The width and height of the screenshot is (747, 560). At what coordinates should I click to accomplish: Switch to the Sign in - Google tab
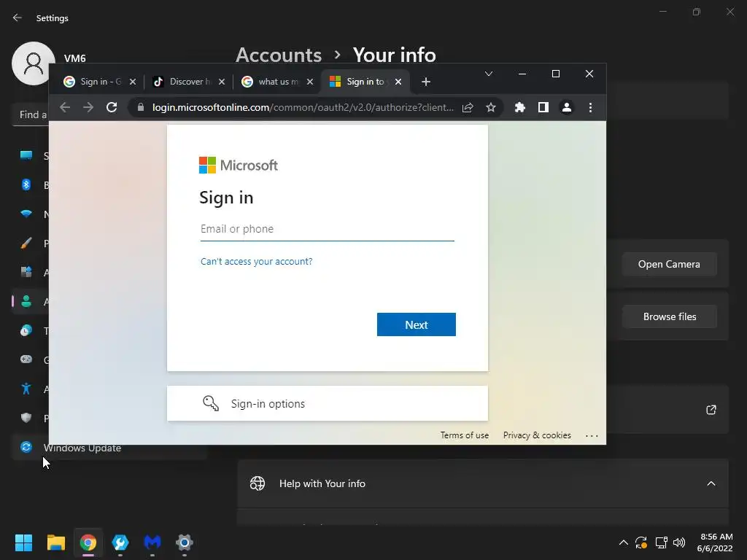[100, 82]
